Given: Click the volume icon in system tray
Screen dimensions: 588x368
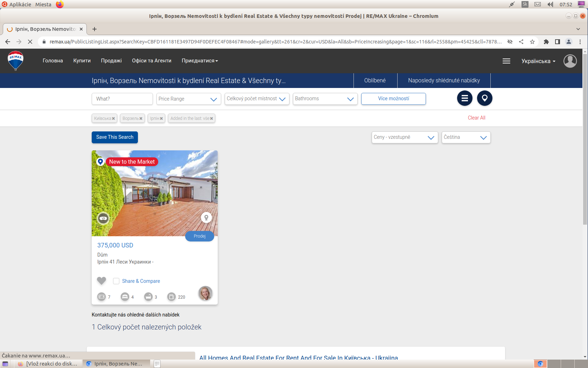Looking at the screenshot, I should click(550, 4).
